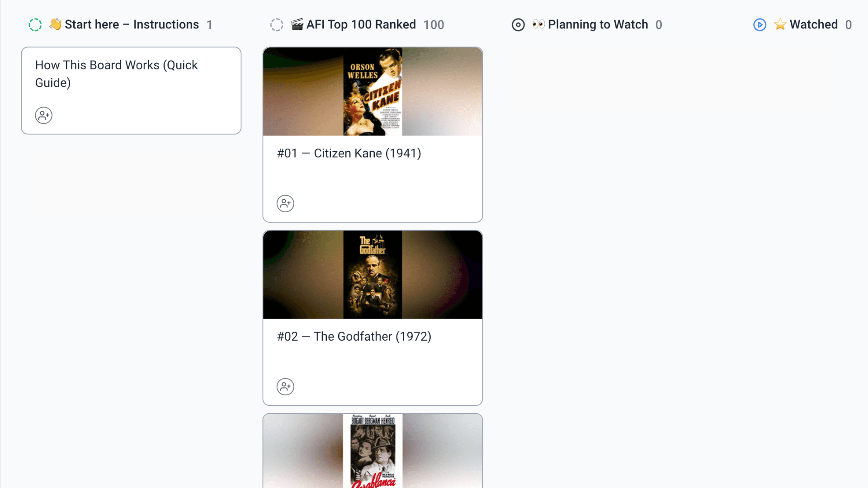Click the dashed circle icon for AFI Top 100 Ranked
Screen dimensions: 868x488
point(277,25)
